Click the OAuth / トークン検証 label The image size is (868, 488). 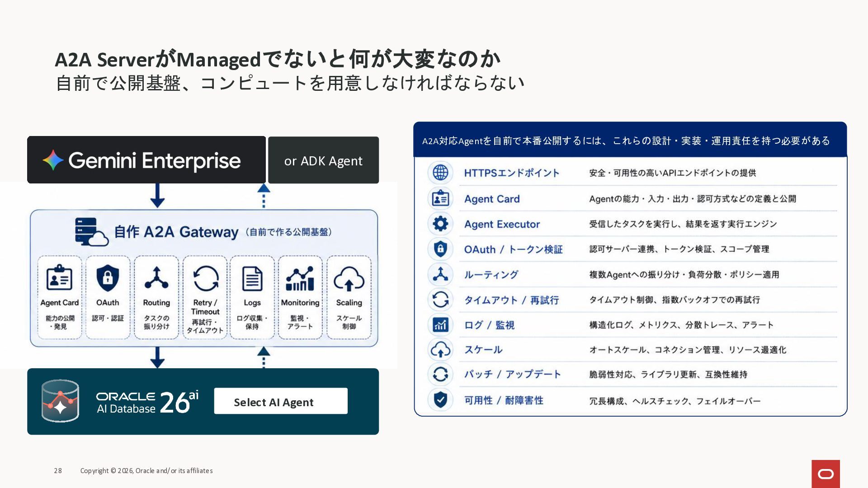(513, 249)
